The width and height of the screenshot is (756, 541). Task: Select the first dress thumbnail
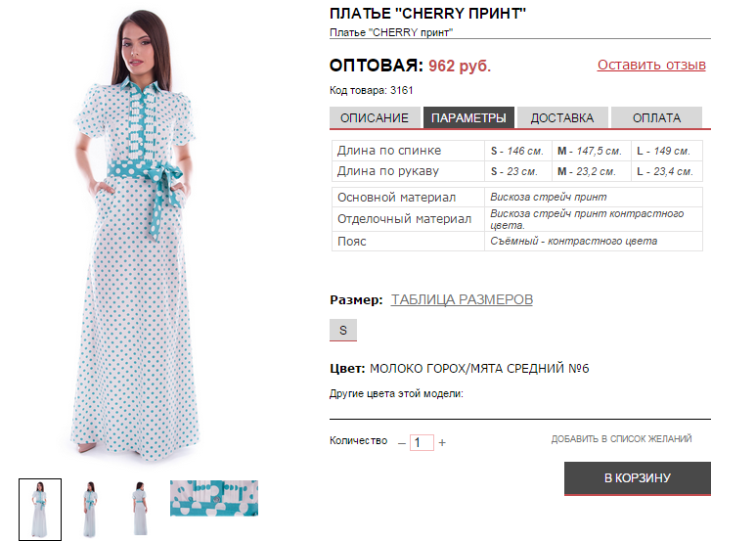click(x=40, y=509)
